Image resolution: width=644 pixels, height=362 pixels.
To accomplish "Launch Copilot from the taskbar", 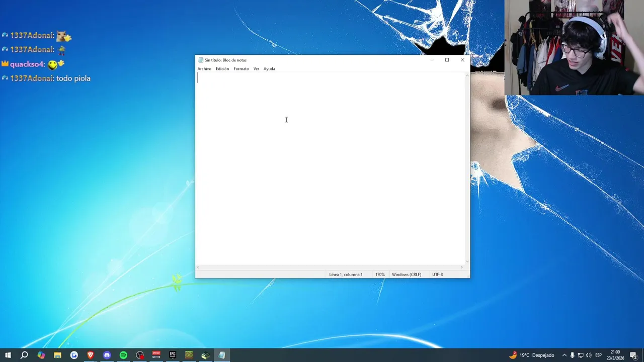I will click(x=41, y=355).
